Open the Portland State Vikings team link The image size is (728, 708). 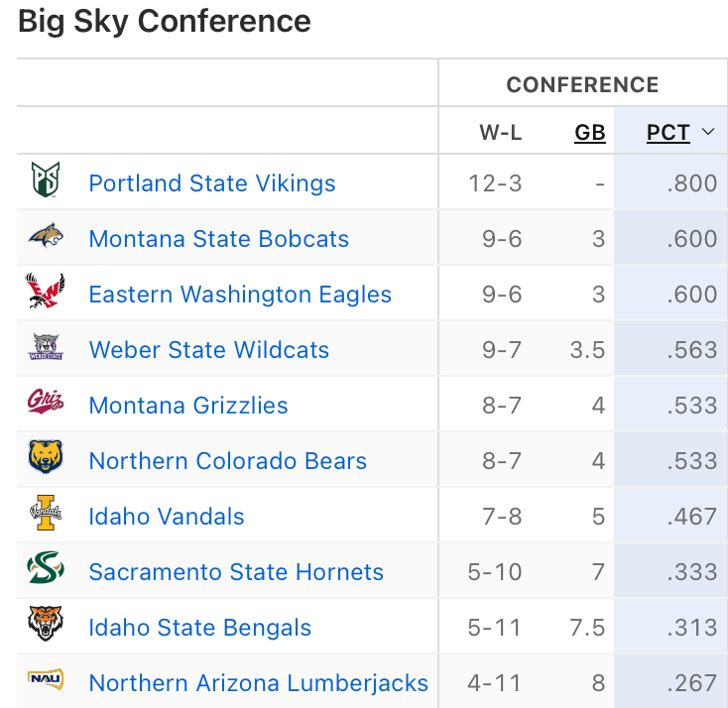(212, 183)
